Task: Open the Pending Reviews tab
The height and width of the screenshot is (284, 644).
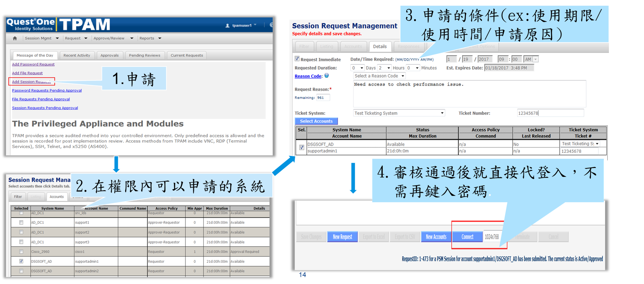Action: tap(145, 55)
